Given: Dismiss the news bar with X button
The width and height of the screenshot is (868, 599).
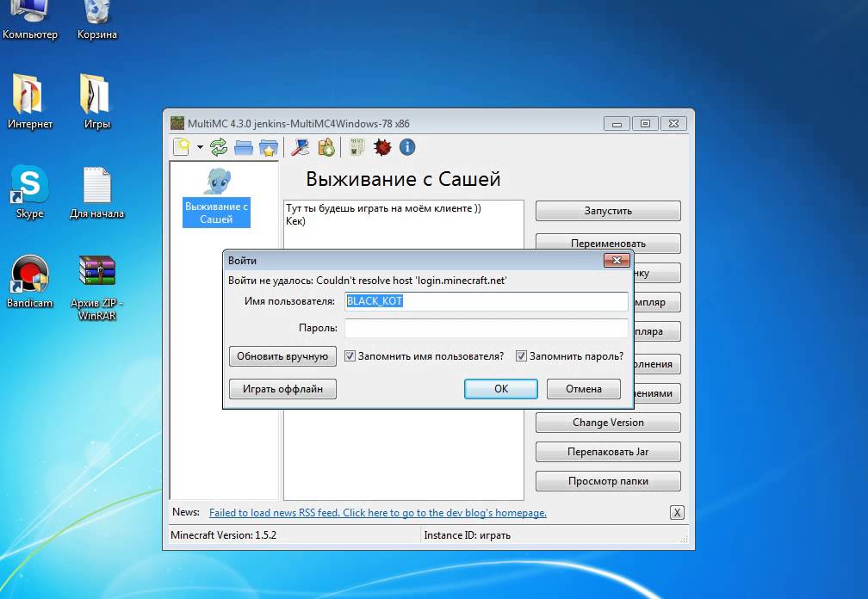Looking at the screenshot, I should 677,513.
